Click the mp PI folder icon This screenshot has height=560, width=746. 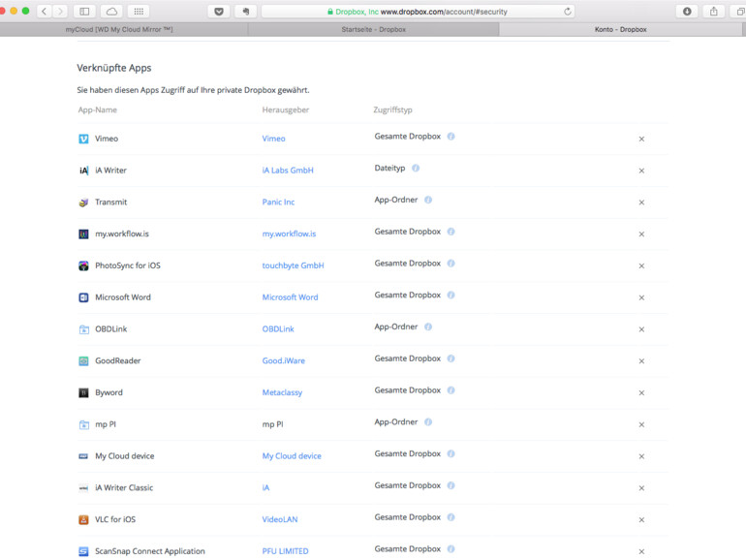pos(83,424)
